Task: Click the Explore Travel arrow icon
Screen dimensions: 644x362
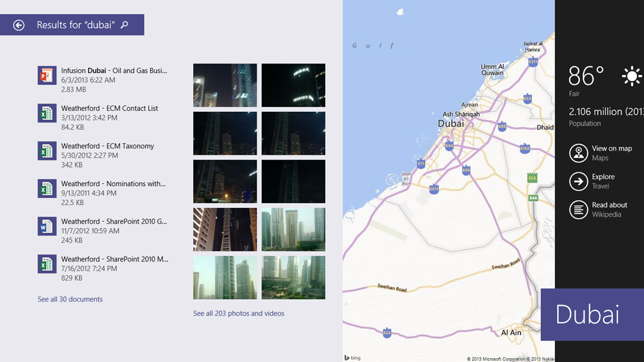Action: click(x=579, y=182)
